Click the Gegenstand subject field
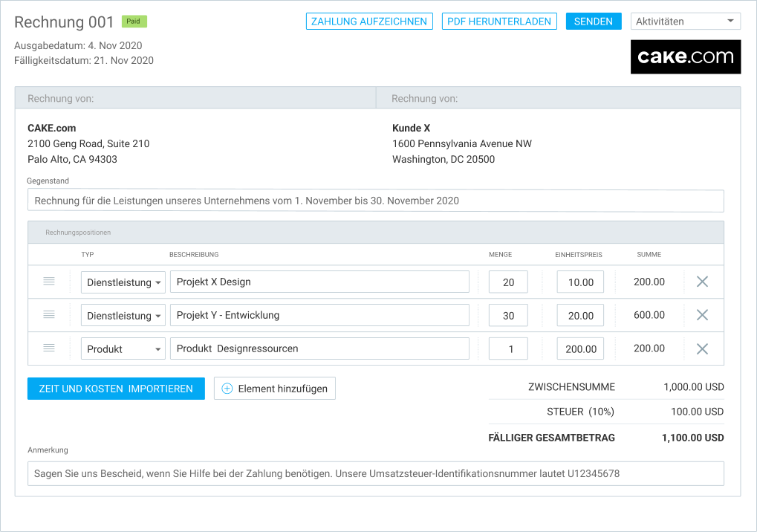The image size is (757, 532). pos(376,201)
